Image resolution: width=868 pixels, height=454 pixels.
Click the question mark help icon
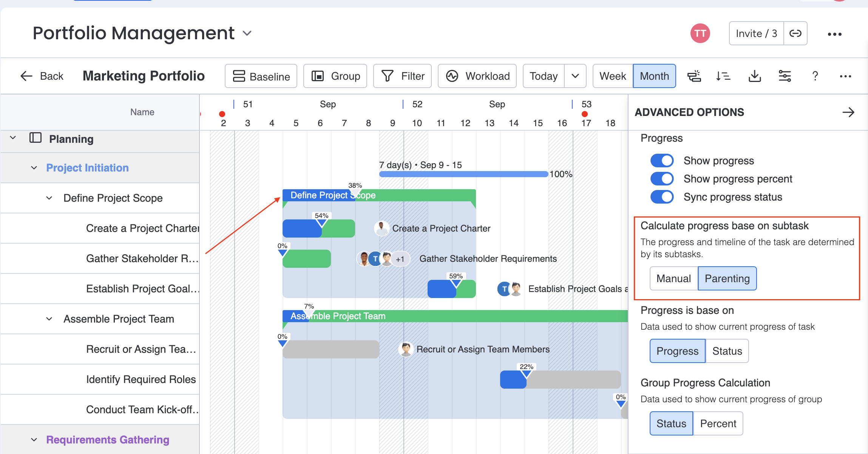(815, 76)
